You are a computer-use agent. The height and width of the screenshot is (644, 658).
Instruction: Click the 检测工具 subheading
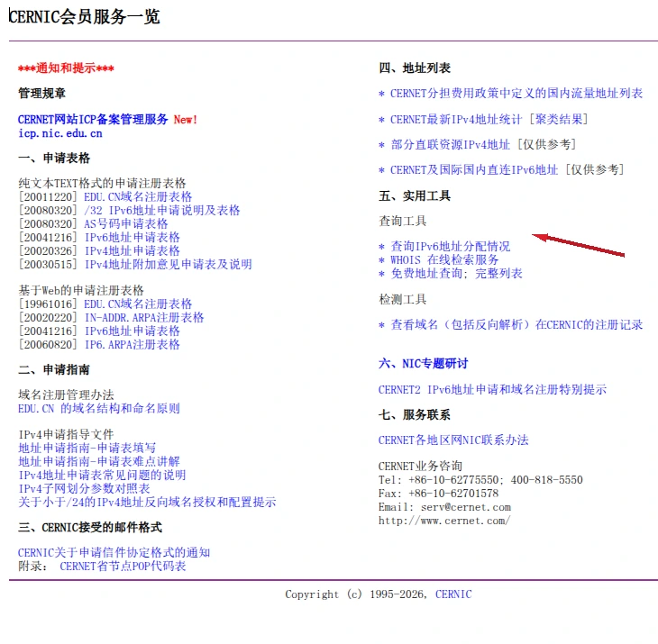click(402, 299)
